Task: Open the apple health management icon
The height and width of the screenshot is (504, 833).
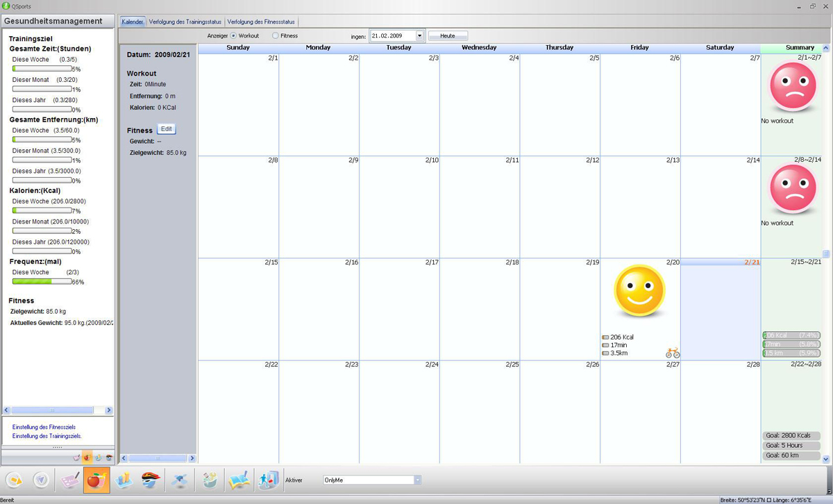Action: click(x=96, y=480)
